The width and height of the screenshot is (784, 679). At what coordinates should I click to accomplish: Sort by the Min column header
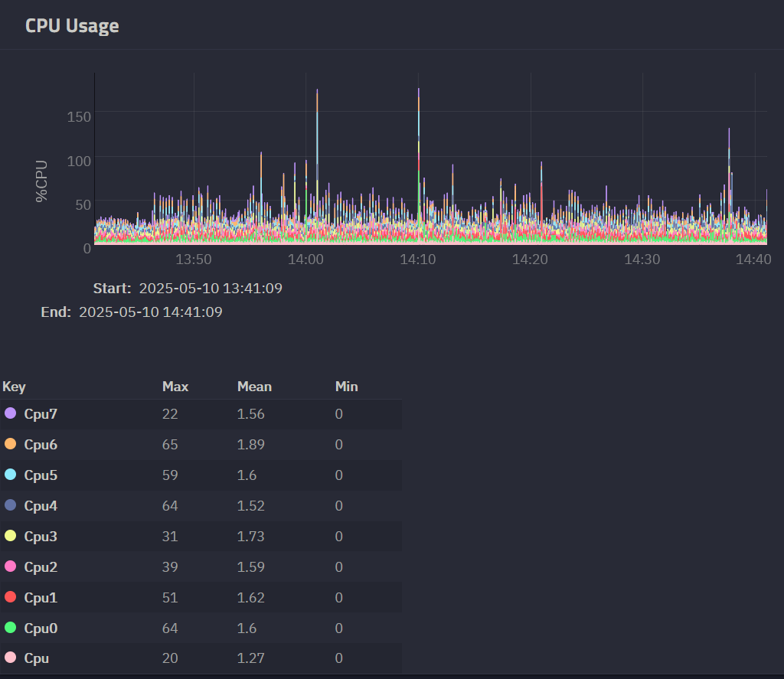click(347, 387)
